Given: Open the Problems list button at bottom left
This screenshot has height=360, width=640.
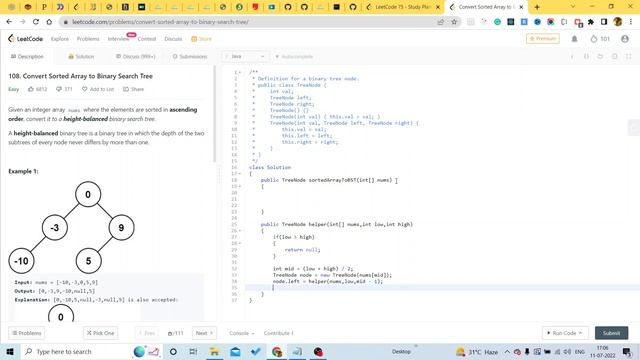Looking at the screenshot, I should 27,333.
